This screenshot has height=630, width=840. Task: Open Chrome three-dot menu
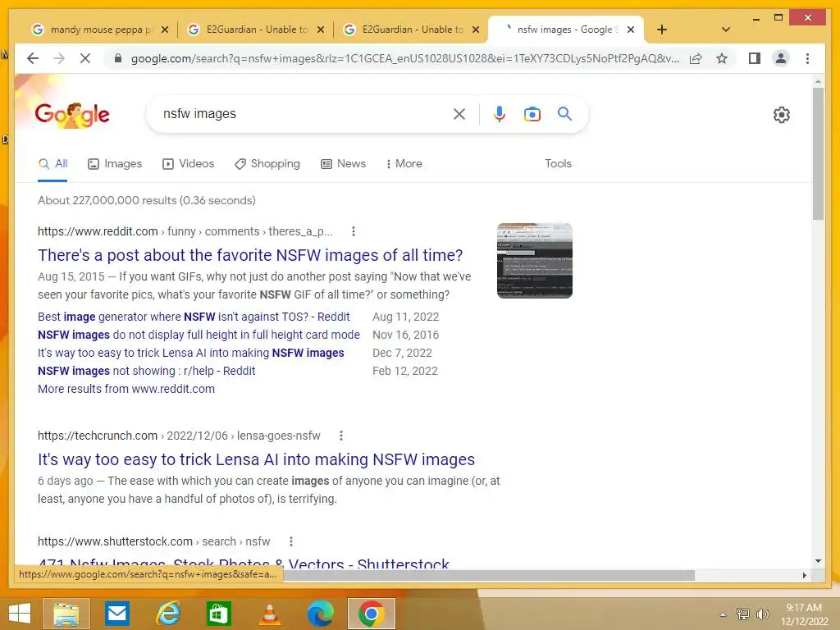807,58
